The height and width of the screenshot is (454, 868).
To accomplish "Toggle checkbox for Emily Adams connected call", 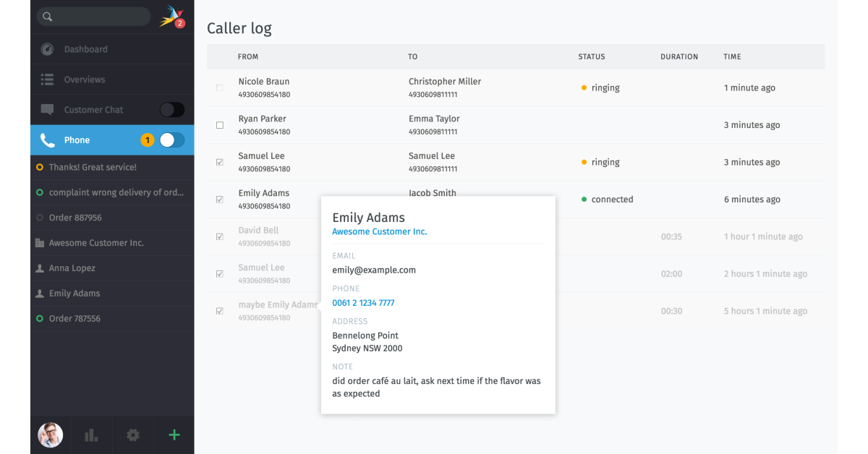I will point(220,200).
